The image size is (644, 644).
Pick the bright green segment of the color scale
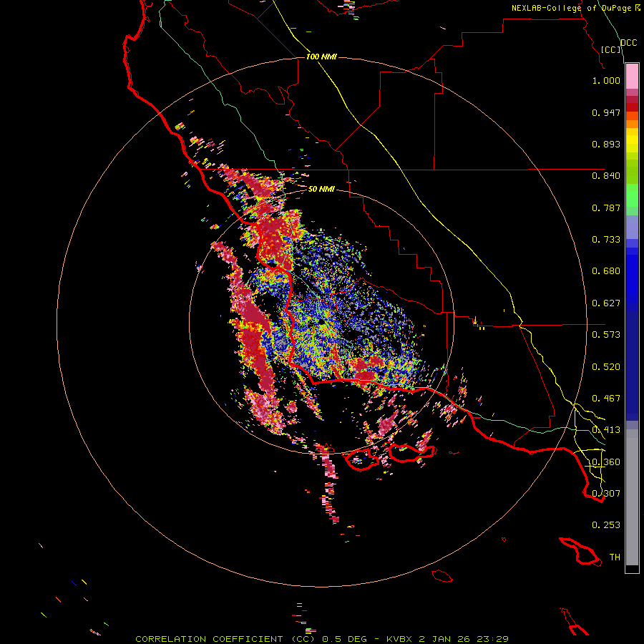[632, 195]
